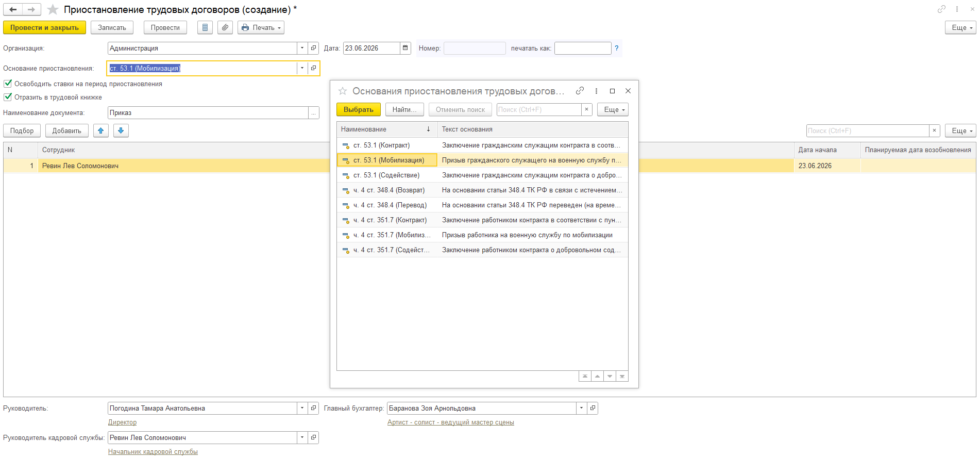980x457 pixels.
Task: Clear the employee table search field
Action: [x=935, y=130]
